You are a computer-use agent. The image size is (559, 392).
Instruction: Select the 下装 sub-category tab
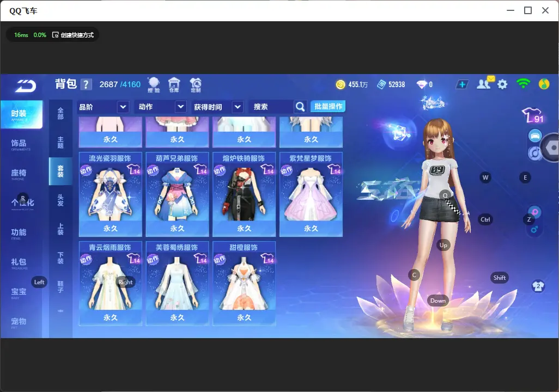coord(60,258)
